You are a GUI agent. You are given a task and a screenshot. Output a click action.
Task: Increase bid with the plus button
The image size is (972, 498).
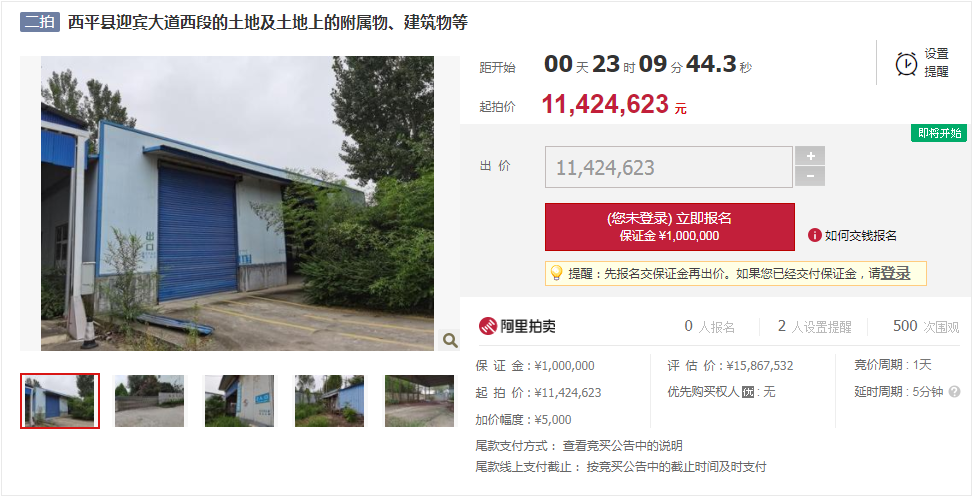810,156
